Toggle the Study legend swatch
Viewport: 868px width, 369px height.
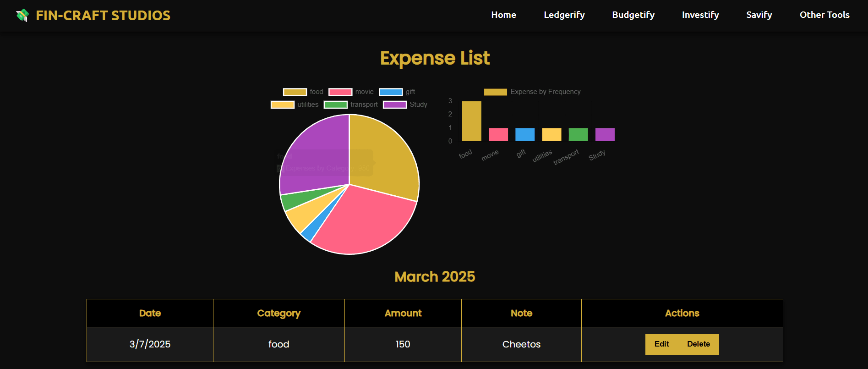point(395,105)
